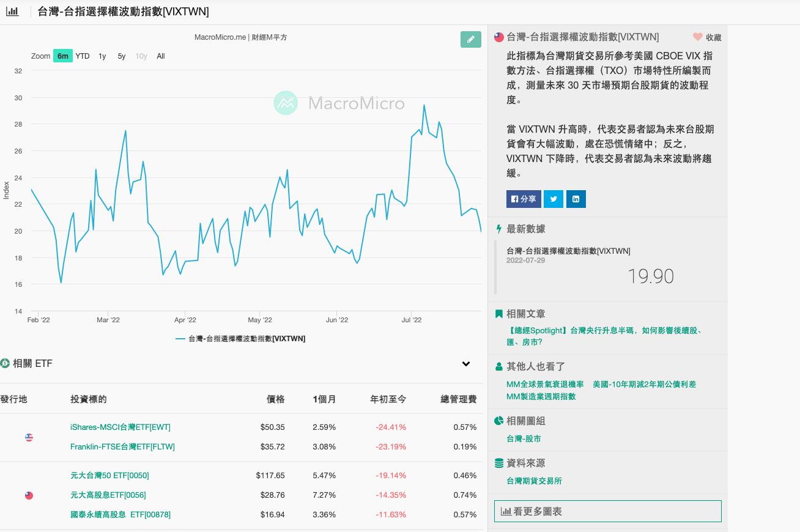Screen dimensions: 800x532
Task: Toggle VIXTWN series visibility via the chart legend
Action: click(246, 338)
